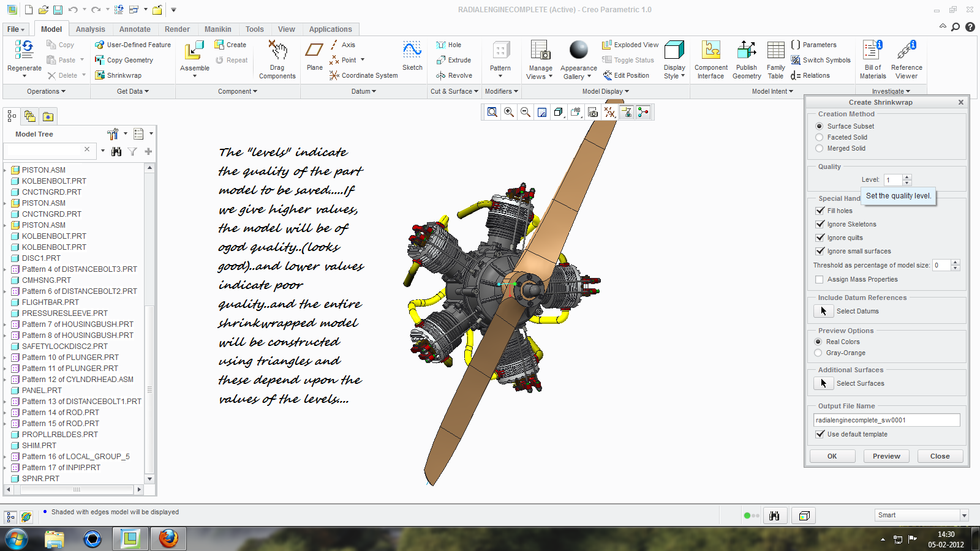Increase the quality Level stepper
Viewport: 980px width, 551px height.
pos(907,177)
